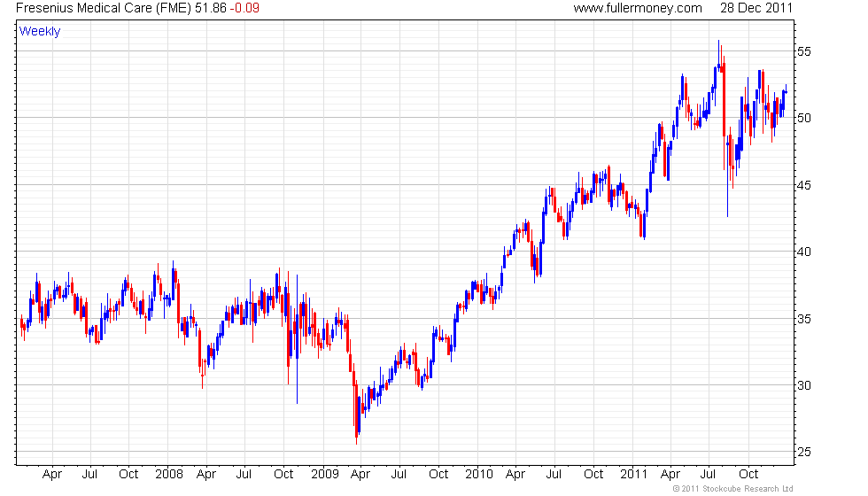Select the blue 'Weekly' timeframe label
868x496 pixels.
coord(40,32)
